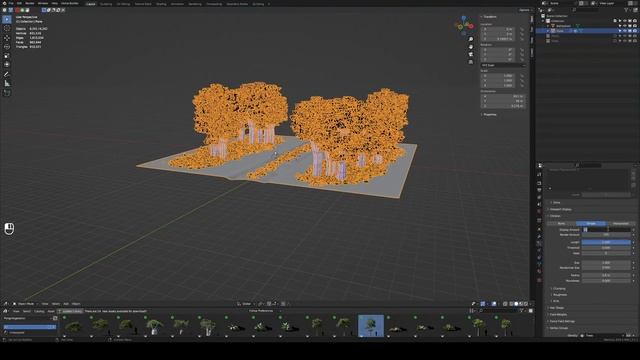Select the Transform tool

(x=7, y=64)
